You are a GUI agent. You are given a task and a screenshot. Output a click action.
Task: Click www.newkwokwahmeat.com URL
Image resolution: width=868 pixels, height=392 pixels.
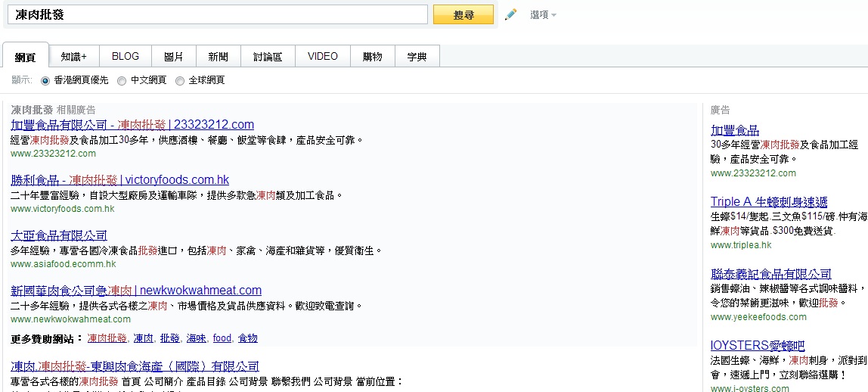pos(70,319)
